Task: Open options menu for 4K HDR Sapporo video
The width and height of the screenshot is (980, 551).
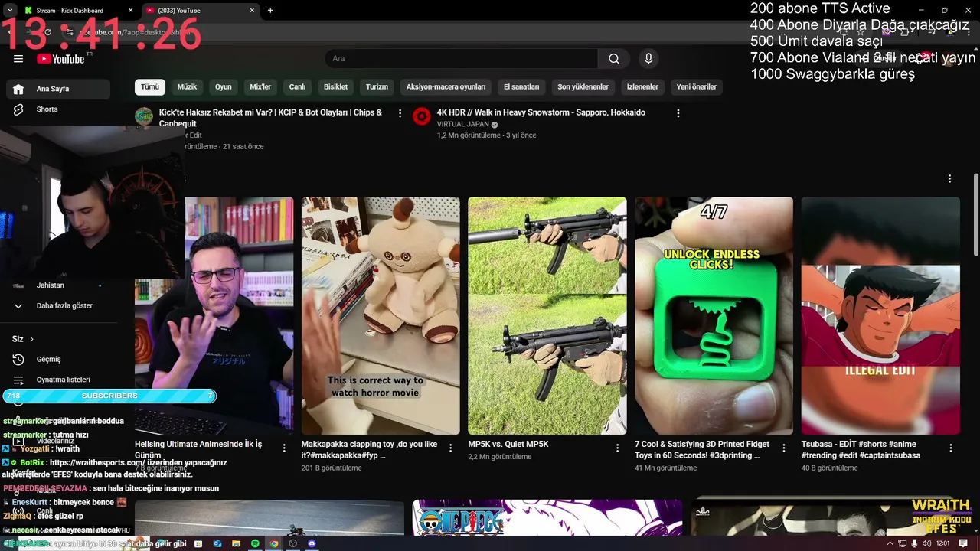Action: 678,113
